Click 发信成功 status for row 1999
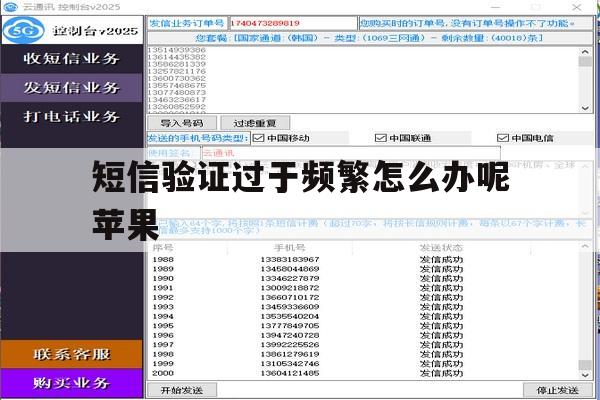Viewport: 600px width, 400px height. [441, 364]
